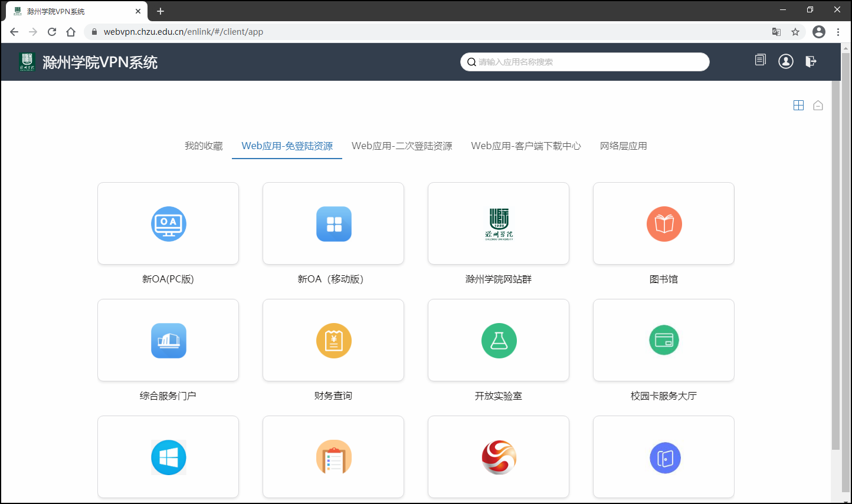
Task: Click the 滁州学院VPN系统 title text
Action: click(100, 62)
